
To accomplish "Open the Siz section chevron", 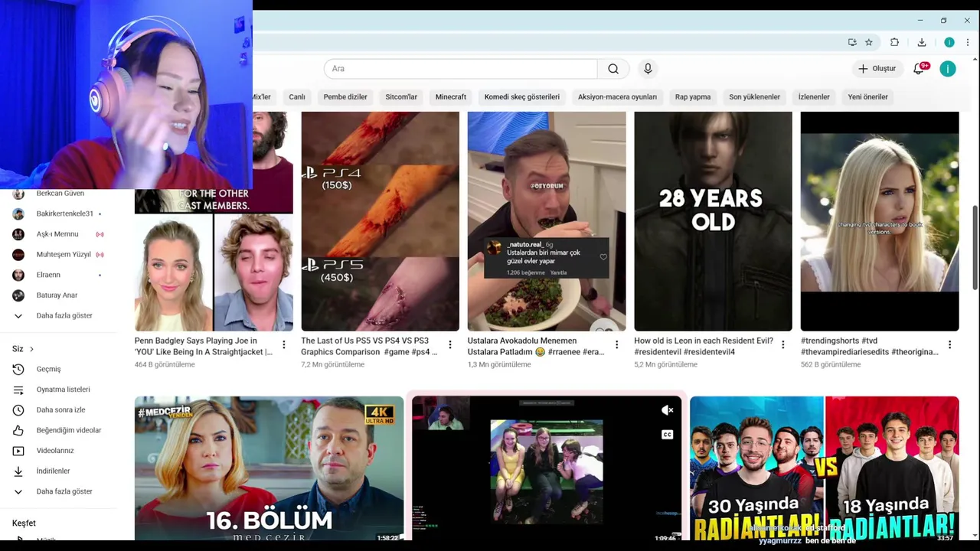I will [x=31, y=349].
